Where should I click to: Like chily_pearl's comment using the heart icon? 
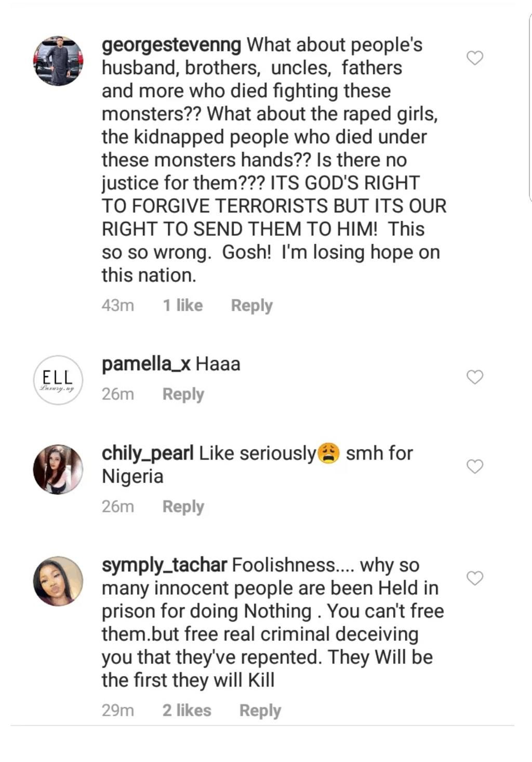pos(475,466)
